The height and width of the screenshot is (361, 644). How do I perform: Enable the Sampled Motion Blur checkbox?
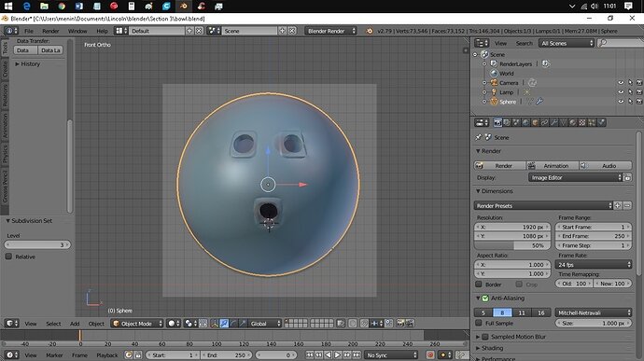coord(485,337)
